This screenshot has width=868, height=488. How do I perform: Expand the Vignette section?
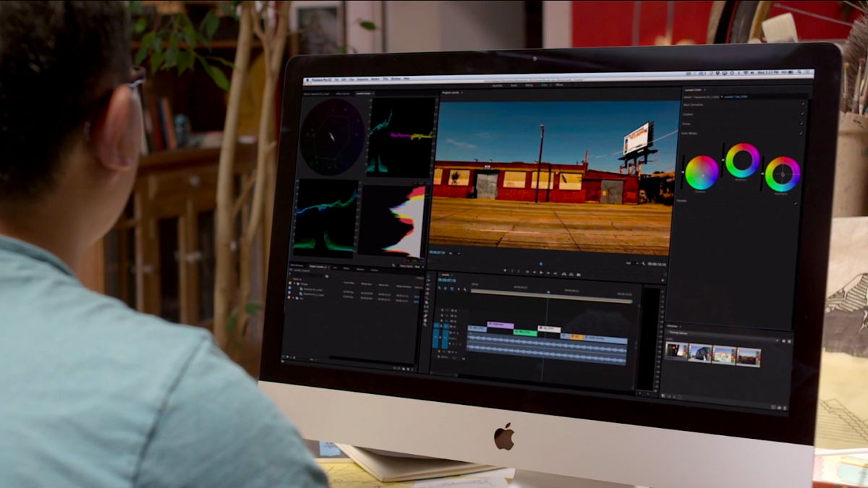pos(681,201)
